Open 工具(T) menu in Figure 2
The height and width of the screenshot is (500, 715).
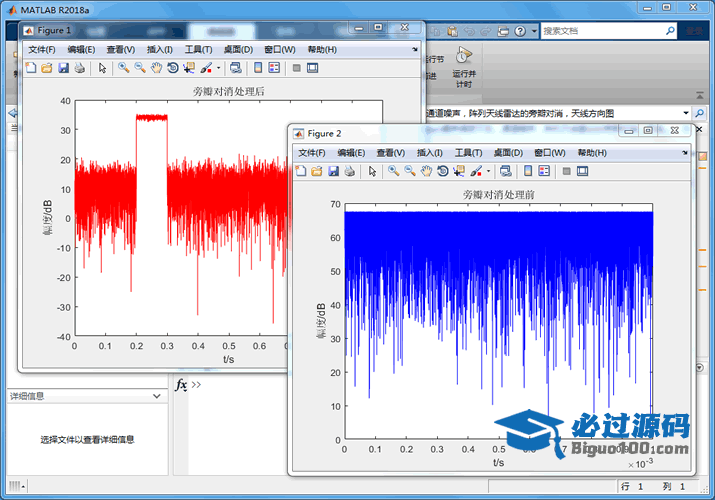tap(468, 153)
